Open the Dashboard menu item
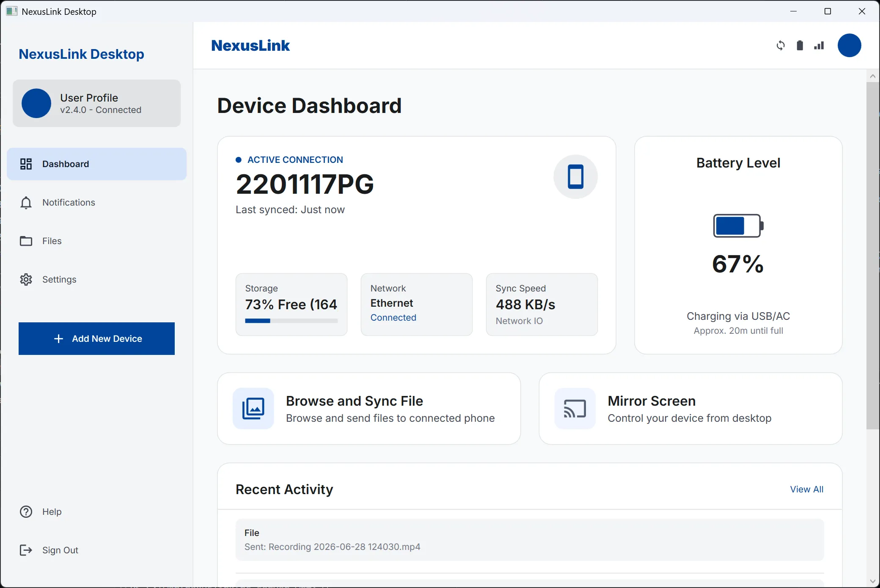This screenshot has height=588, width=880. [96, 164]
